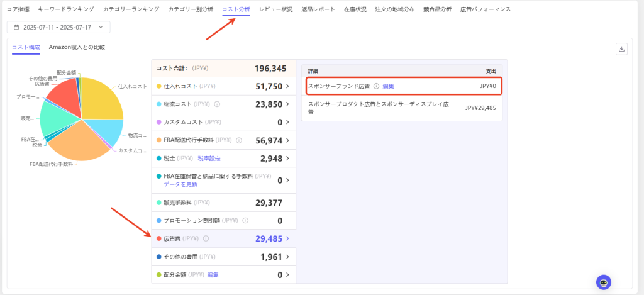Click the データを更新 link

[180, 184]
